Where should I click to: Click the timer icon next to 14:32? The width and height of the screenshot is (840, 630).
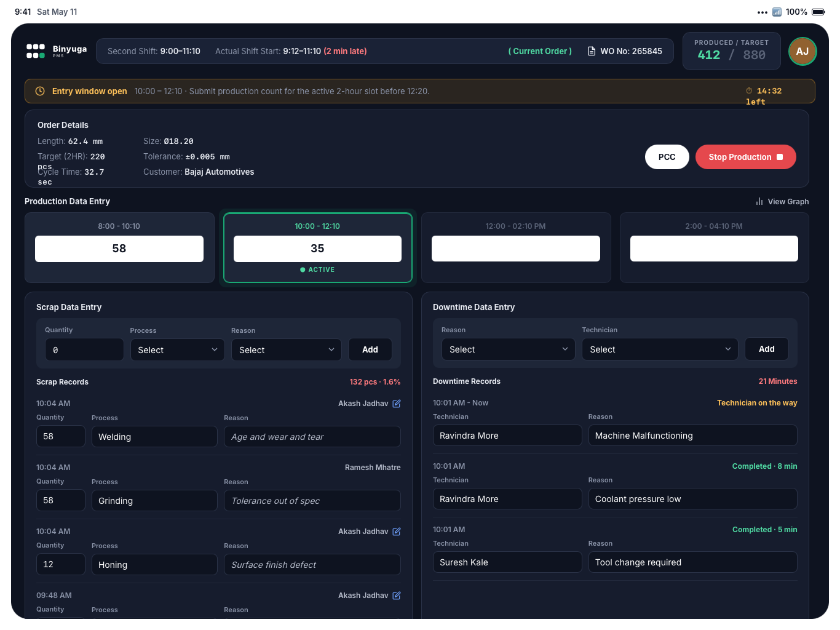(749, 90)
